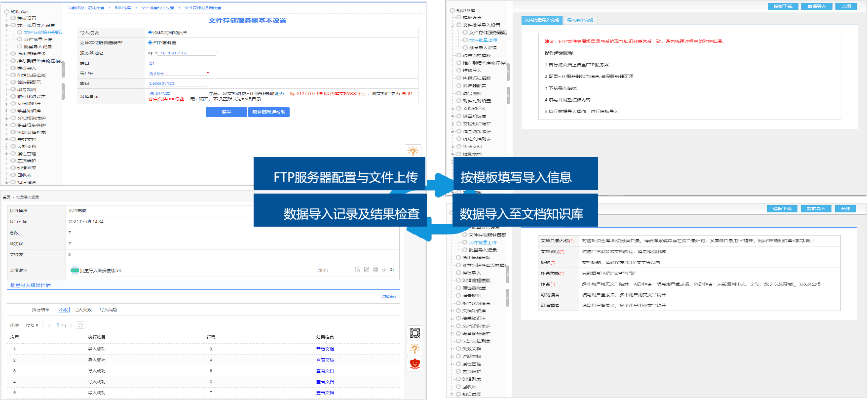The image size is (867, 400).
Task: Click the username field in FTP settings form
Action: [x=179, y=73]
